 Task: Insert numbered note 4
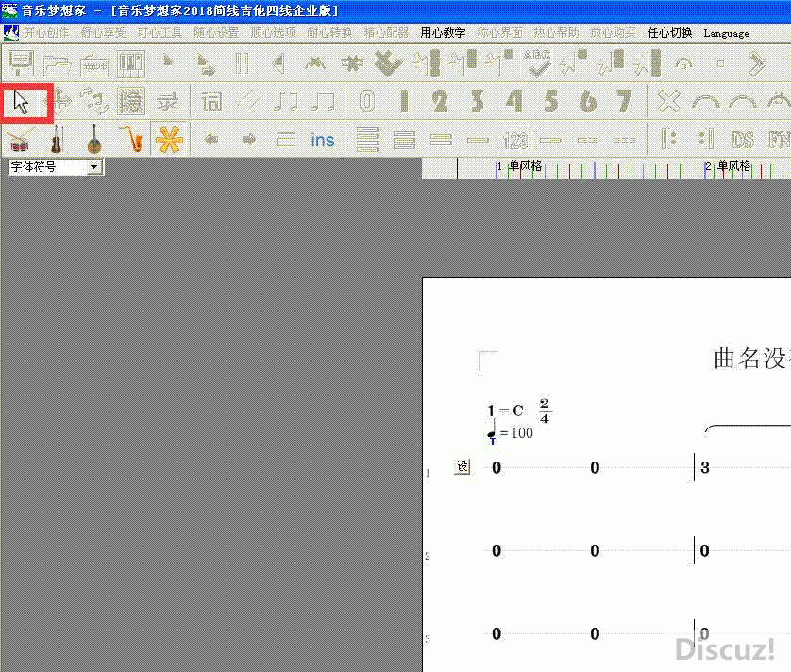click(514, 101)
